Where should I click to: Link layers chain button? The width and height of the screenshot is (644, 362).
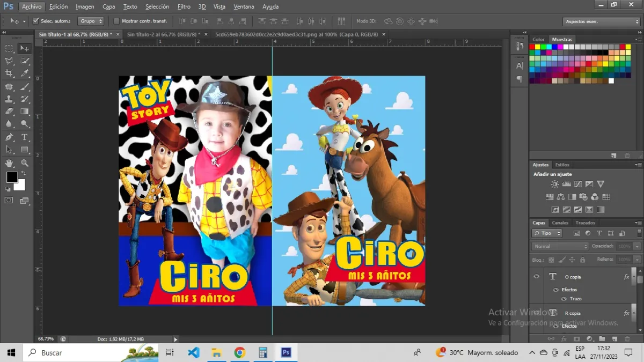551,339
